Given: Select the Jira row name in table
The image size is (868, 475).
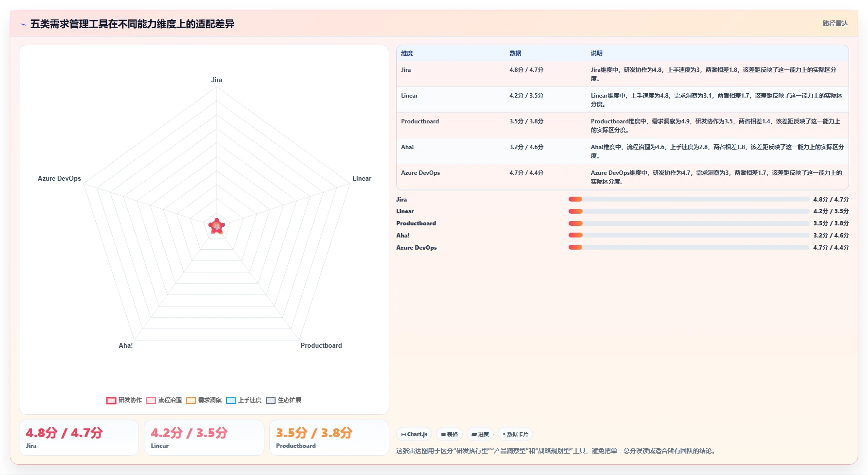Looking at the screenshot, I should (406, 70).
